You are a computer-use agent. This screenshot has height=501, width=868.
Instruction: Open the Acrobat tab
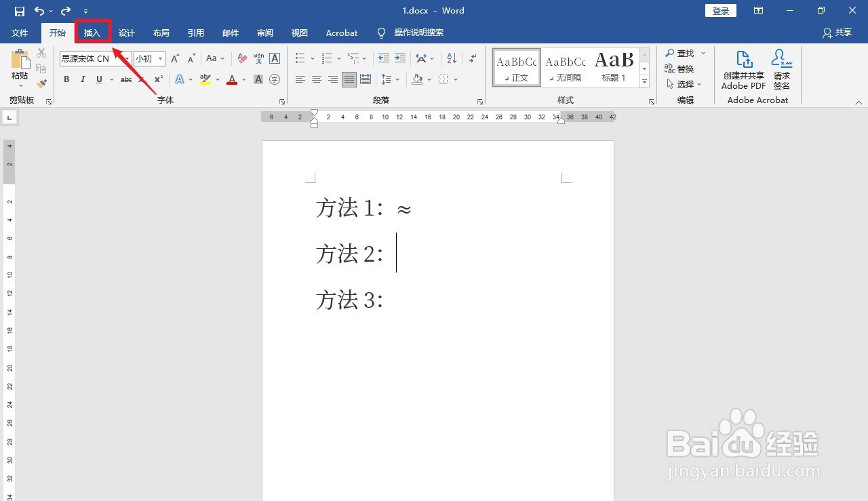(342, 33)
